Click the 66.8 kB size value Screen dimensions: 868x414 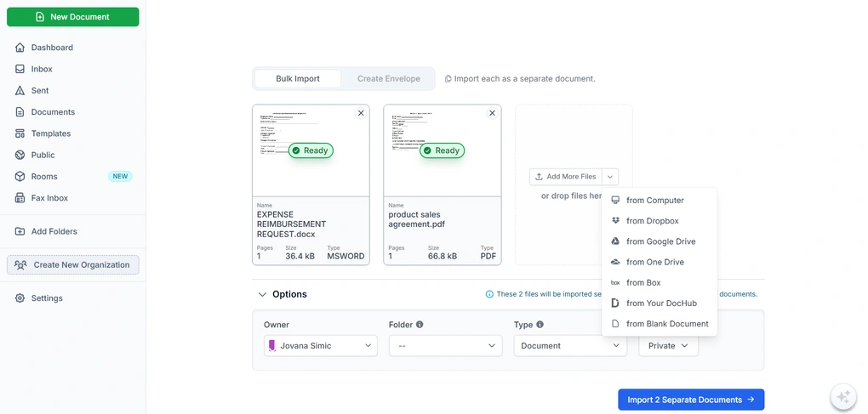[443, 257]
